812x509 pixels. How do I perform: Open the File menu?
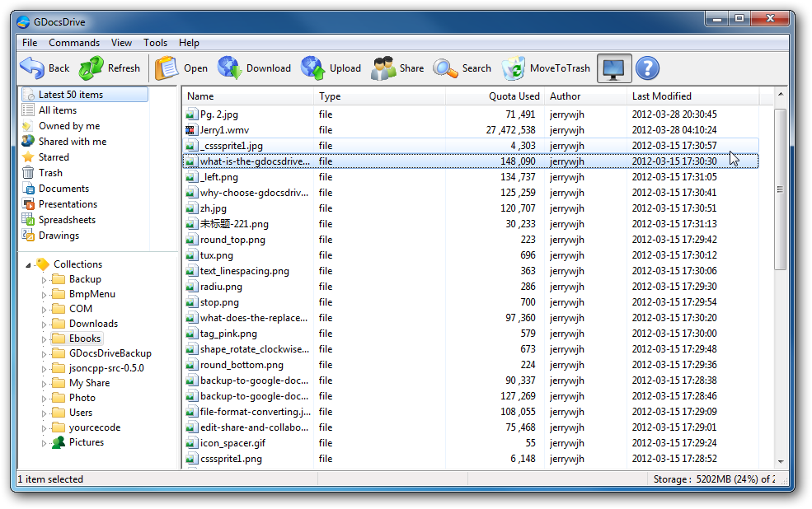click(30, 43)
